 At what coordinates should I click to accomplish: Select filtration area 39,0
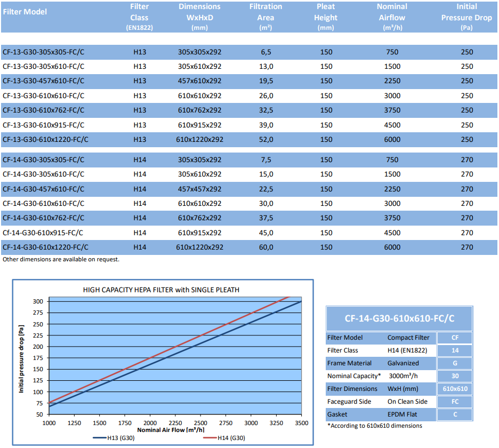point(266,125)
